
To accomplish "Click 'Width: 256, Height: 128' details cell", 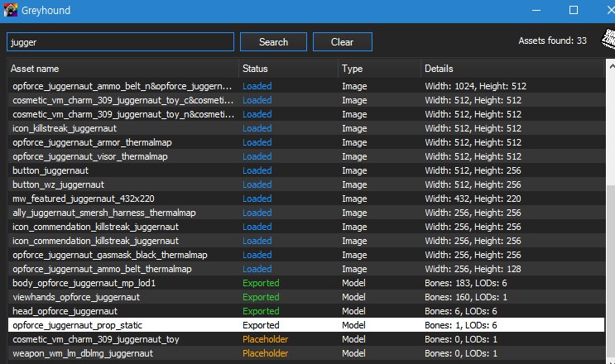I will (x=473, y=269).
